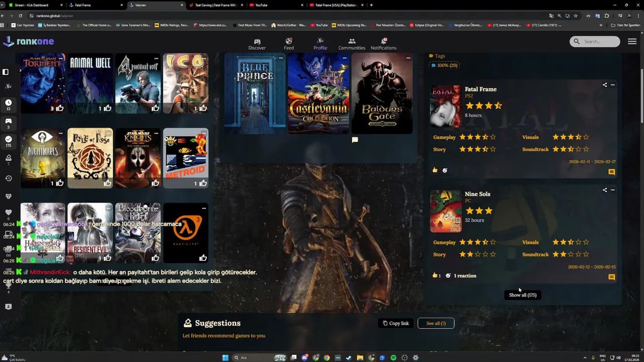Image resolution: width=644 pixels, height=362 pixels.
Task: Open ICO card options dots
Action: 204,58
